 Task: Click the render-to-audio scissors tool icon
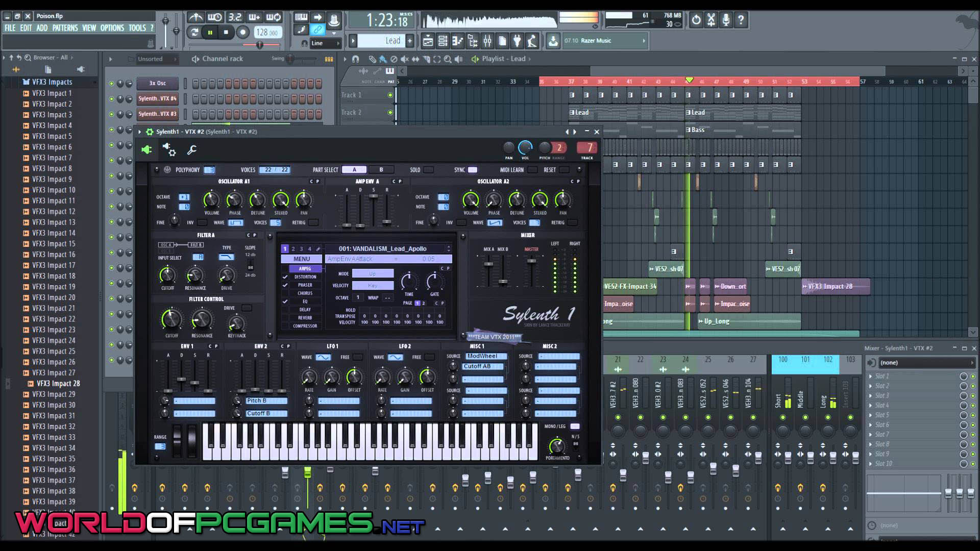point(711,20)
